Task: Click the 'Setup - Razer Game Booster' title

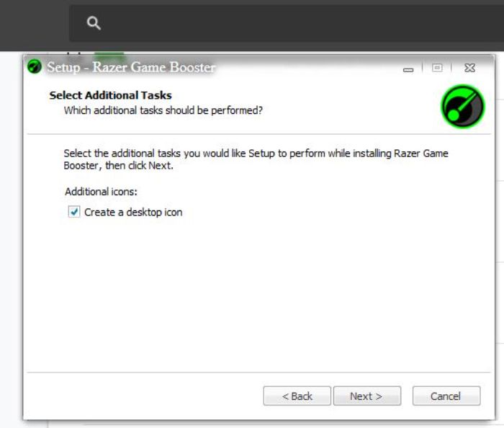Action: [131, 67]
